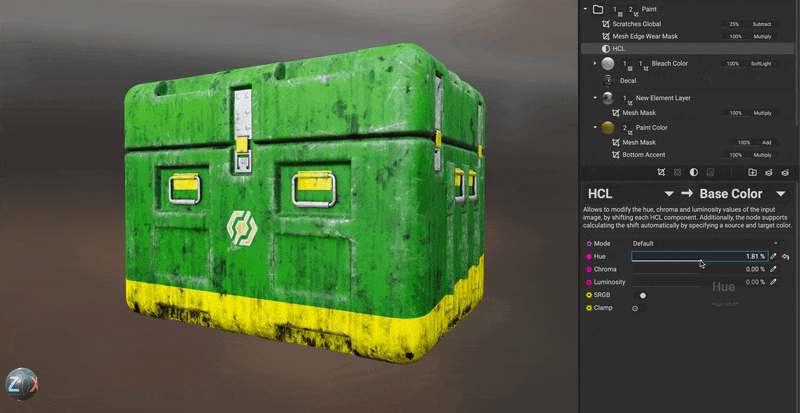Adjust the Luminosity slider
800x413 pixels.
(699, 282)
